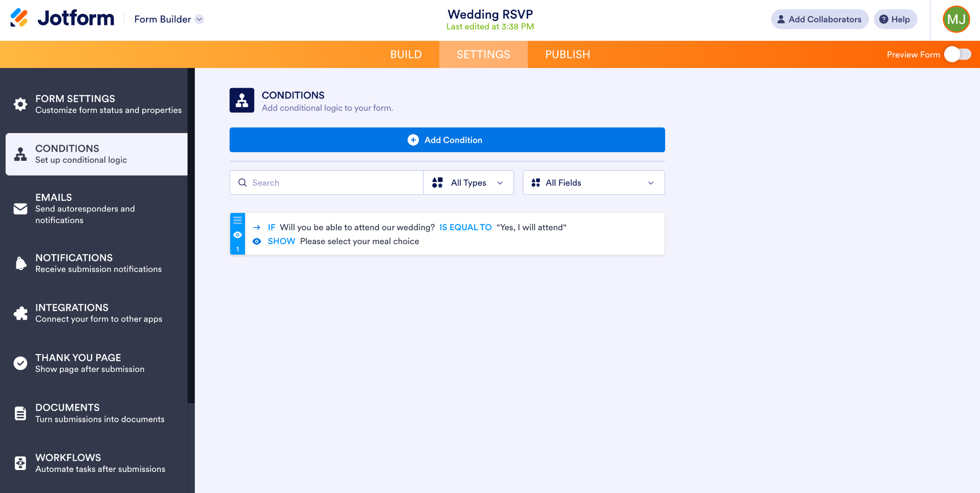Open the Documents sidebar icon

pyautogui.click(x=20, y=413)
